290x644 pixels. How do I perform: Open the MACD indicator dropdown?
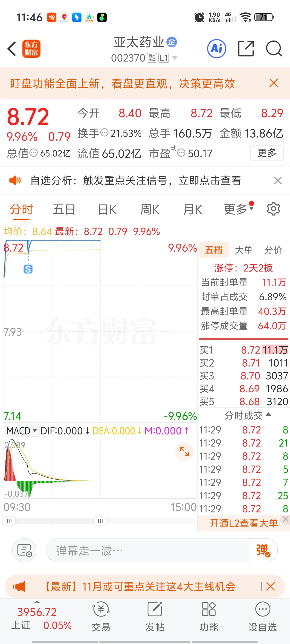click(22, 431)
